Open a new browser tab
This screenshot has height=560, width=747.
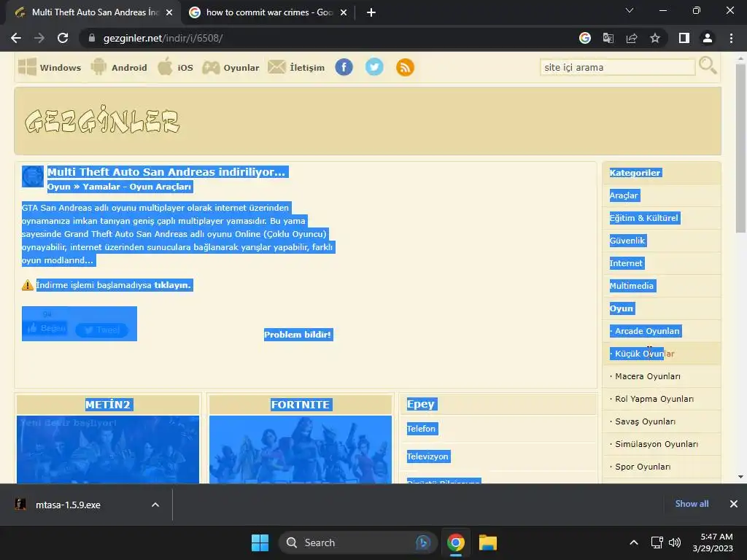pos(371,12)
